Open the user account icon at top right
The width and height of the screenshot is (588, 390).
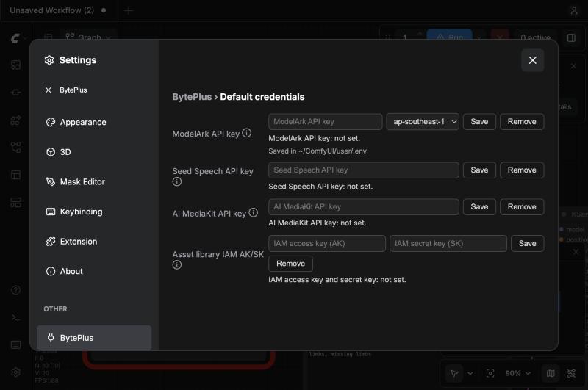pyautogui.click(x=574, y=10)
